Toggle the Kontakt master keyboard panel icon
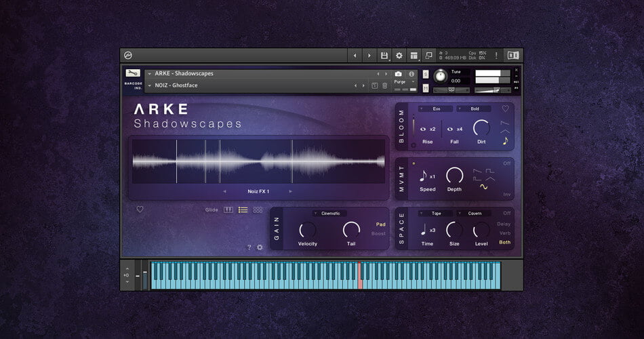The image size is (644, 339). [513, 56]
